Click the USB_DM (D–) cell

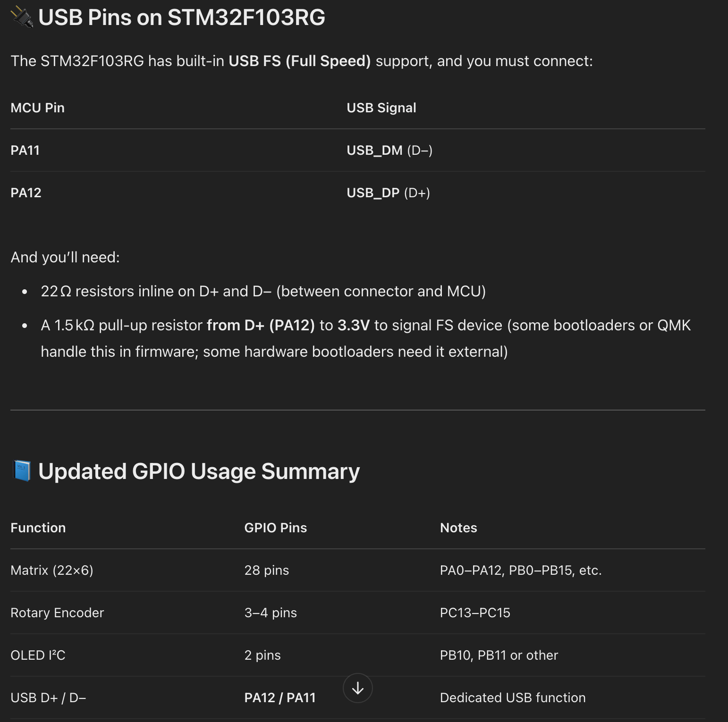click(389, 151)
